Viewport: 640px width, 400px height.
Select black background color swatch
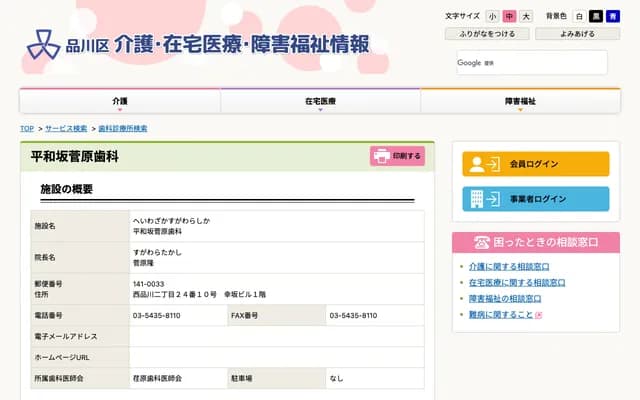point(595,17)
